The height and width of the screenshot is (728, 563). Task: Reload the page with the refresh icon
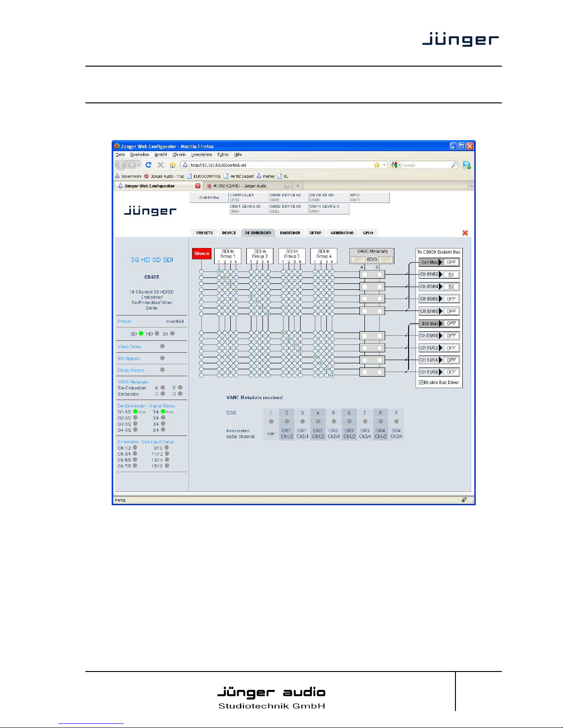coord(148,165)
